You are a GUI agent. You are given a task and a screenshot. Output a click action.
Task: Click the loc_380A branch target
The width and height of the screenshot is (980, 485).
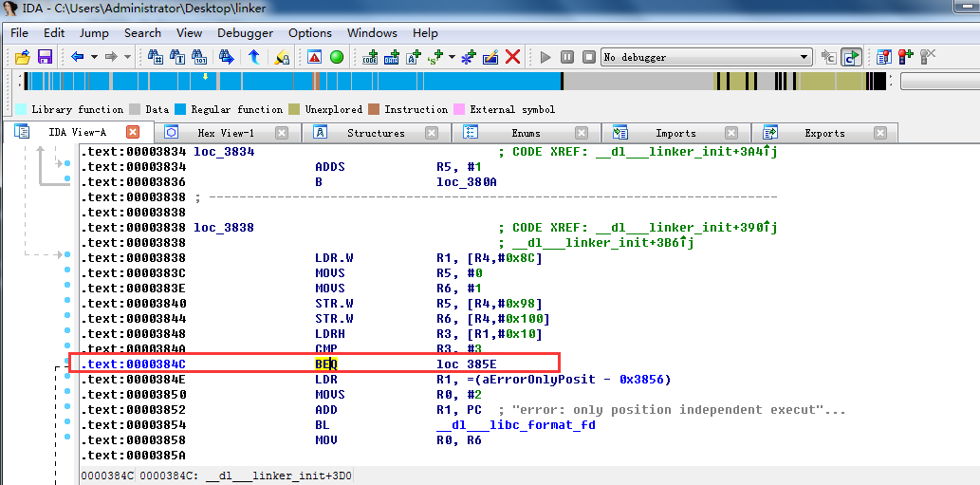(x=466, y=182)
